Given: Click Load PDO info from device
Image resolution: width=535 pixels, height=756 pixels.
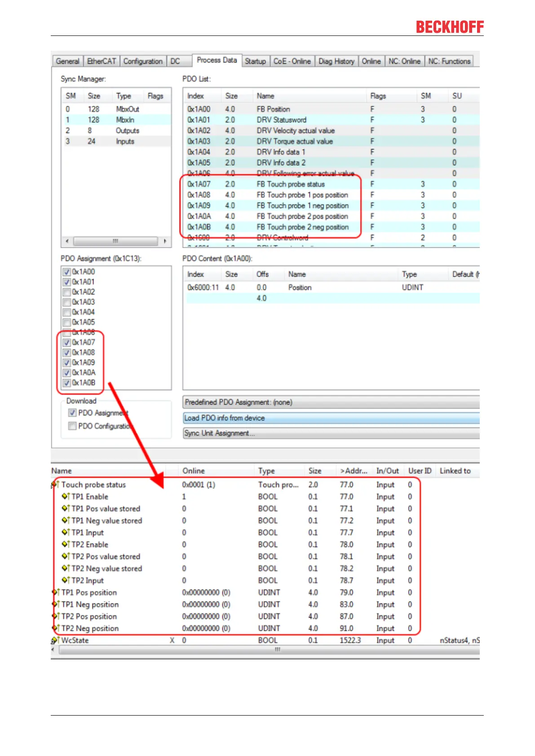Looking at the screenshot, I should (x=331, y=418).
